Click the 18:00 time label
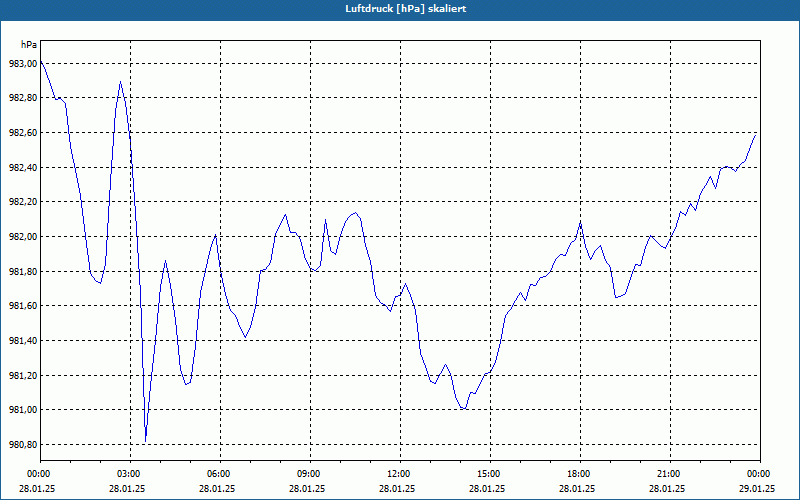This screenshot has width=800, height=500. coord(577,474)
